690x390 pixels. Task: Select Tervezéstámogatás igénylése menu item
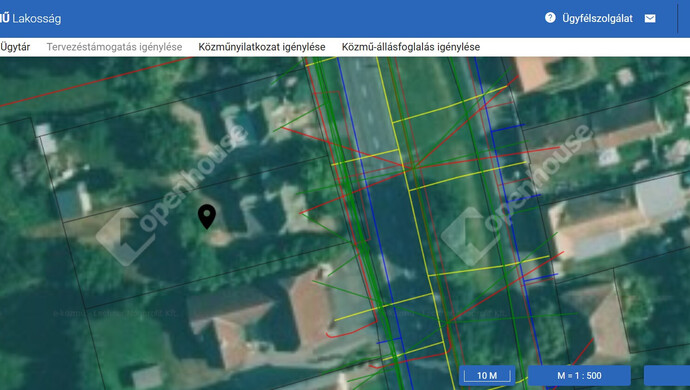(x=114, y=47)
